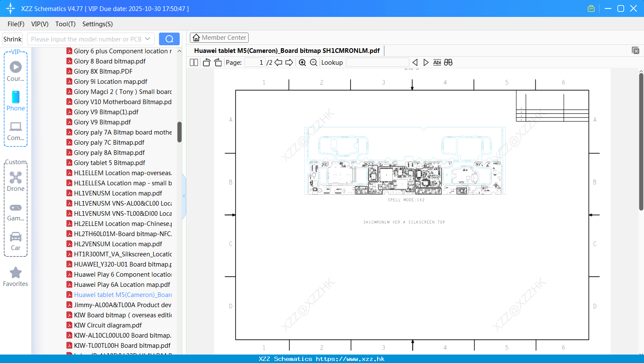
Task: Open the File(F) menu
Action: 16,24
